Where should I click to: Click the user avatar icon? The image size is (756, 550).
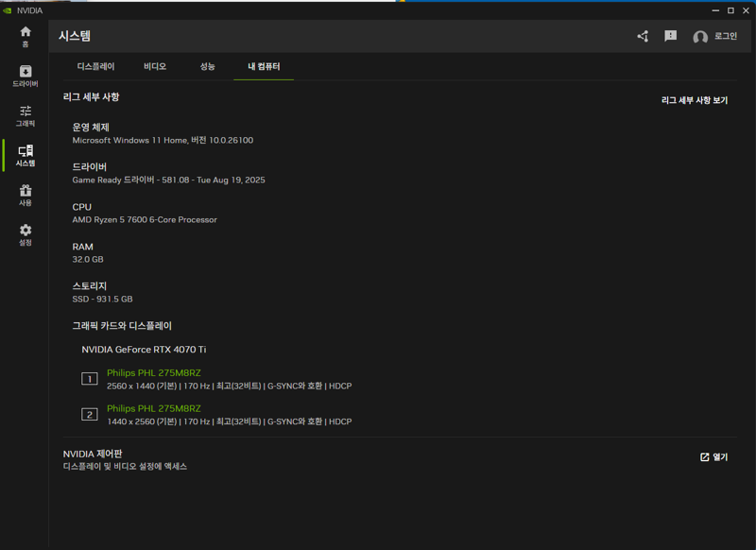coord(700,37)
